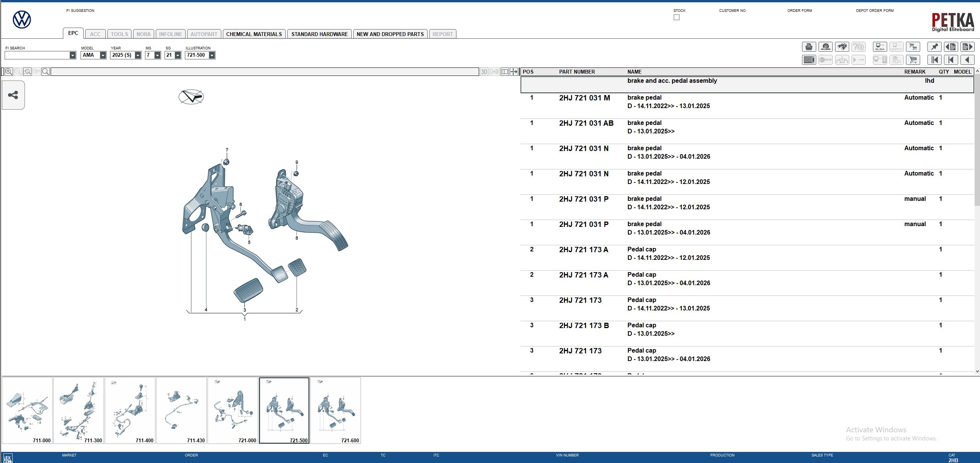This screenshot has height=463, width=980.
Task: Click the split-view toggle near the 3D button
Action: click(504, 72)
